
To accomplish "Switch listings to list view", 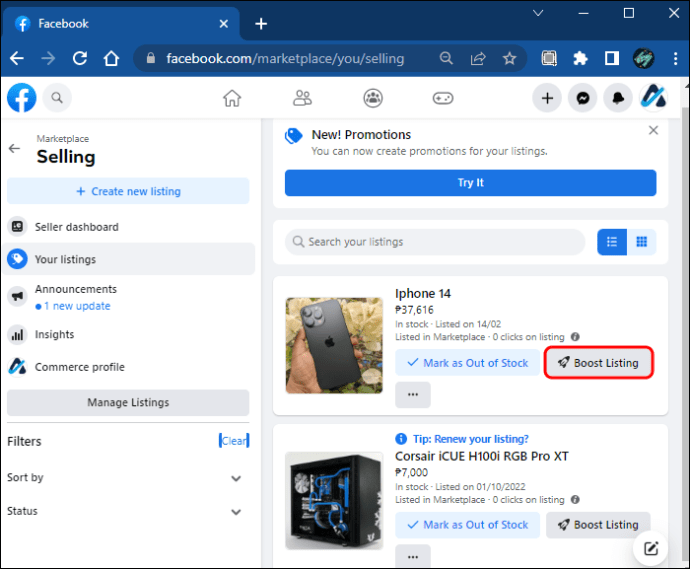I will 612,242.
